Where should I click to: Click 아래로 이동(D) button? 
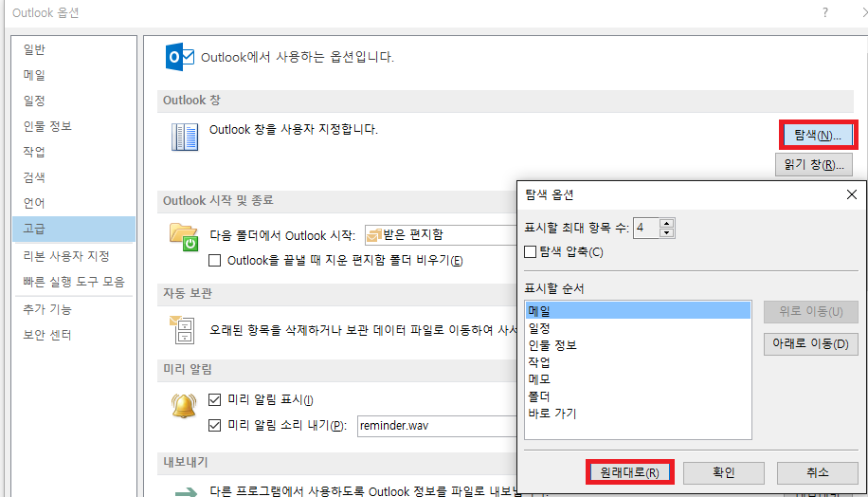pyautogui.click(x=810, y=344)
